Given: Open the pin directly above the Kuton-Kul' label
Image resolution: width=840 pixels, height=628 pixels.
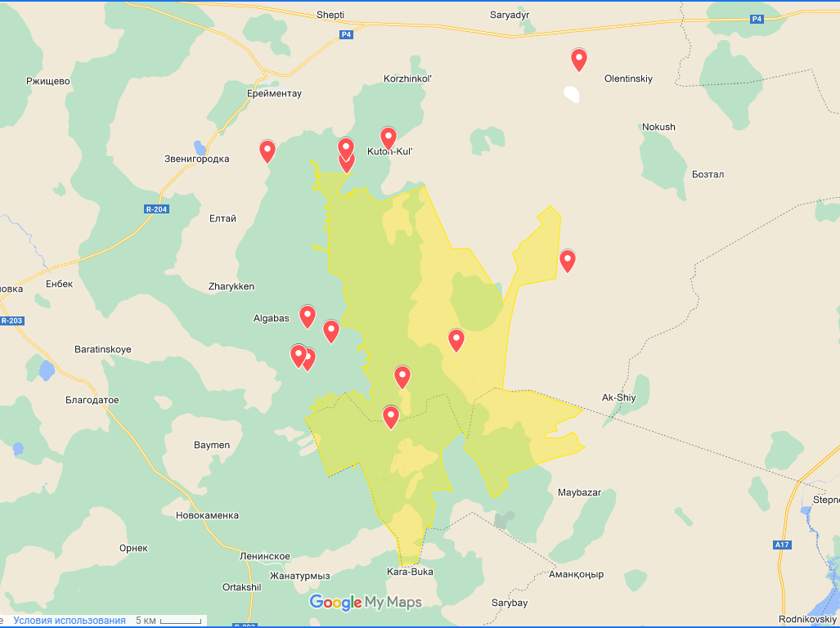Looking at the screenshot, I should [389, 139].
